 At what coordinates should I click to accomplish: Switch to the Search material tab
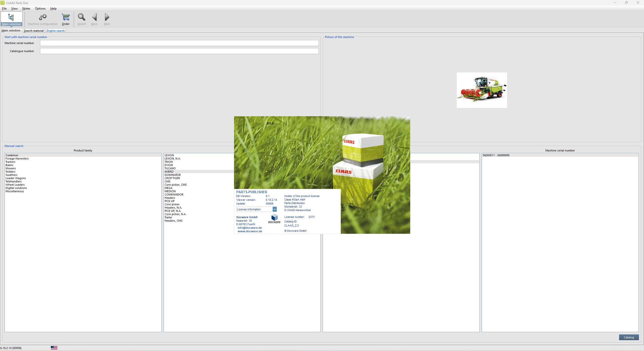(x=33, y=30)
